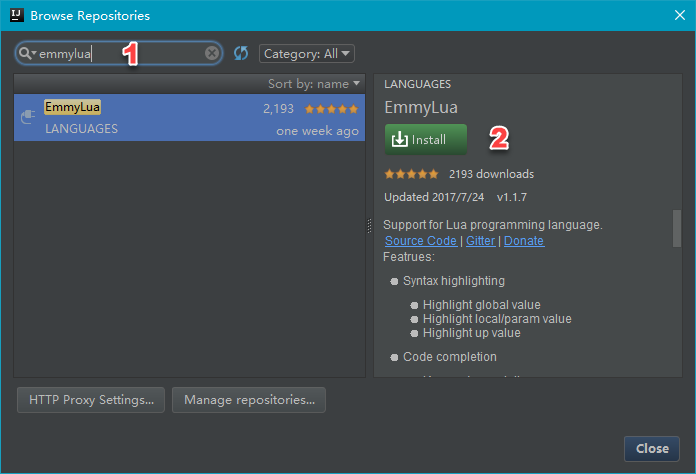696x474 pixels.
Task: Click 'Code completion' feature text
Action: [450, 357]
